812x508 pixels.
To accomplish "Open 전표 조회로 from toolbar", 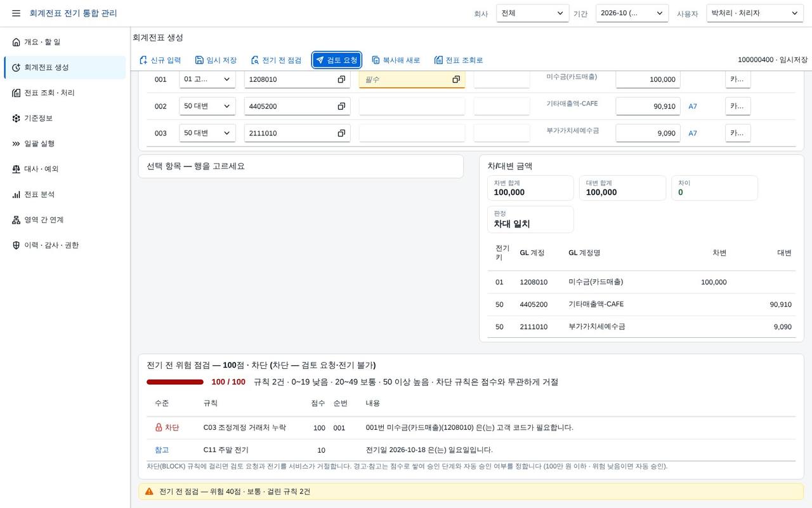I will coord(459,60).
